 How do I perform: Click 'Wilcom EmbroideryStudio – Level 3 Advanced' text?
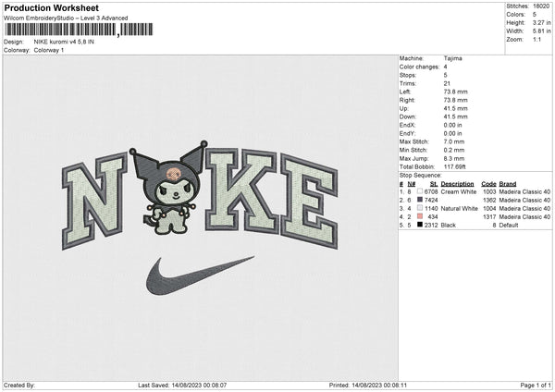tap(66, 18)
